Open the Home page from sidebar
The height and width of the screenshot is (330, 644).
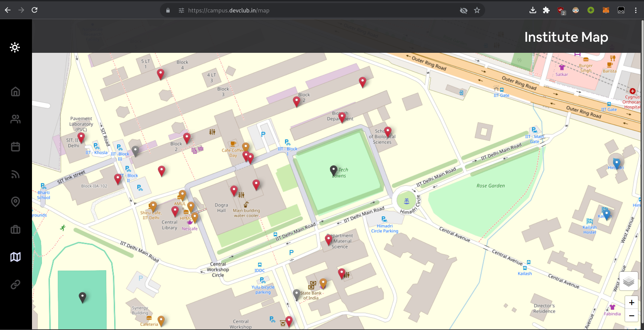pyautogui.click(x=15, y=91)
